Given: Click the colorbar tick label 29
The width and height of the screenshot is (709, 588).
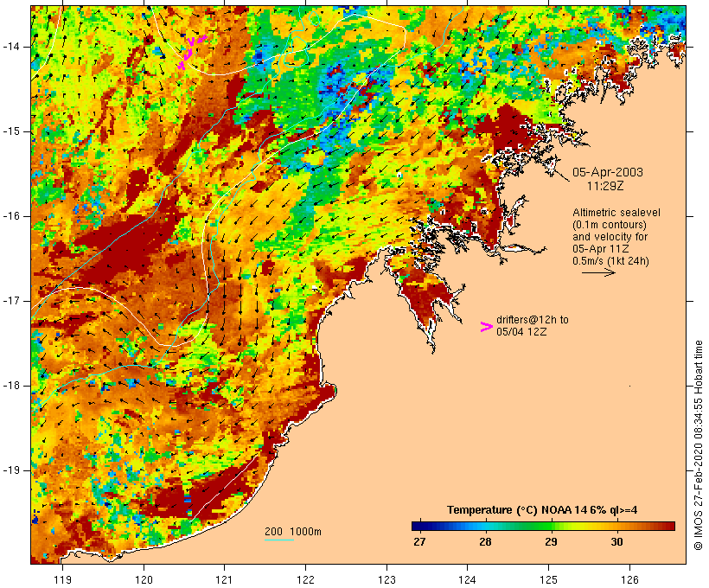Looking at the screenshot, I should pos(551,541).
